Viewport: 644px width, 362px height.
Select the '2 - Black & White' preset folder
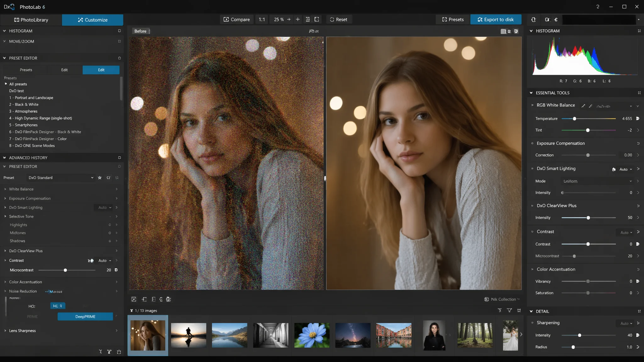pos(24,104)
